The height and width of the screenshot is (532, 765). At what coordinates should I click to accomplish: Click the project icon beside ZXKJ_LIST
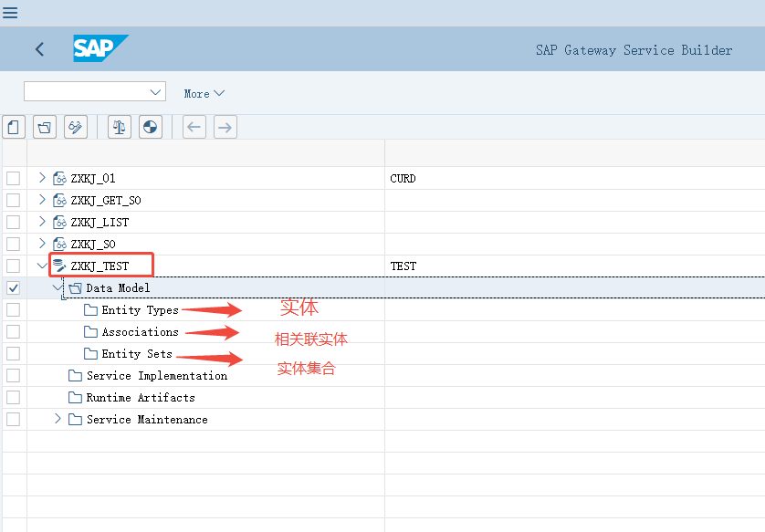(59, 223)
